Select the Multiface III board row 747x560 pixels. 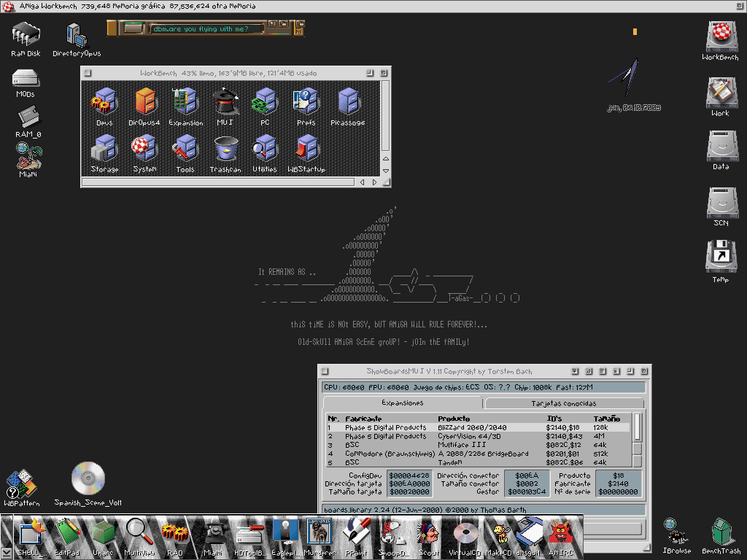(479, 445)
